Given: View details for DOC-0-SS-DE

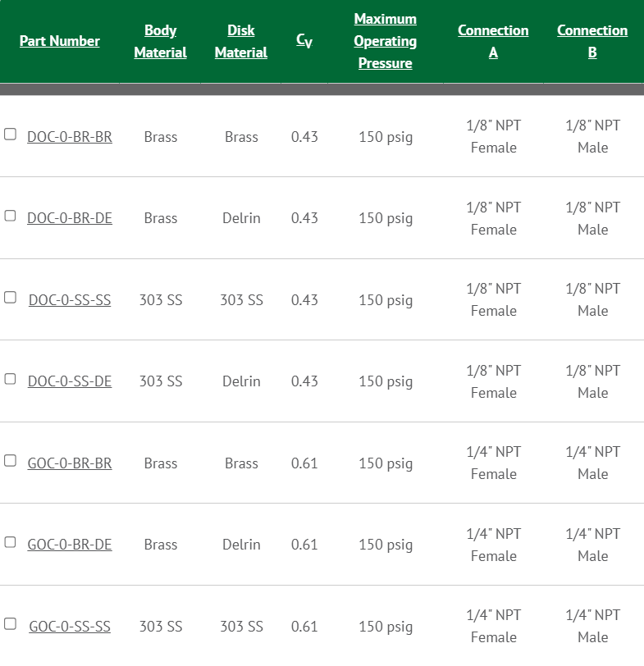Looking at the screenshot, I should (x=70, y=381).
